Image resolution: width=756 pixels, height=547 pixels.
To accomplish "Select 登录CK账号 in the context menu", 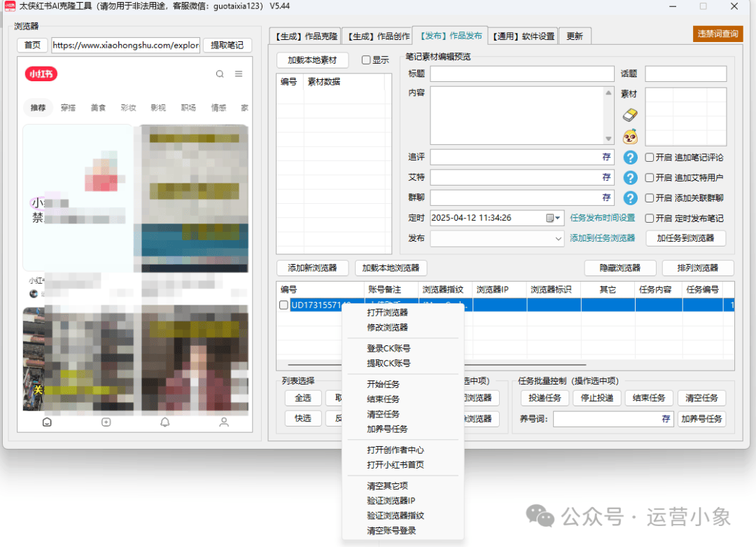I will 388,348.
